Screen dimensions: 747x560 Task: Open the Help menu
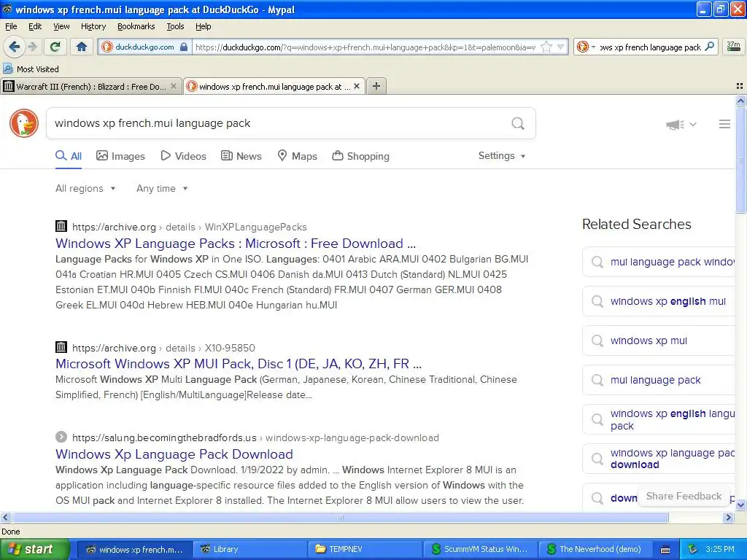[x=203, y=26]
